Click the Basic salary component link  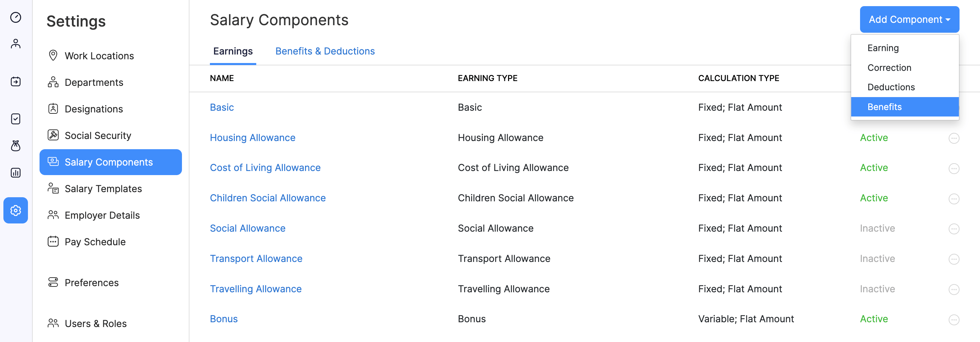[222, 107]
